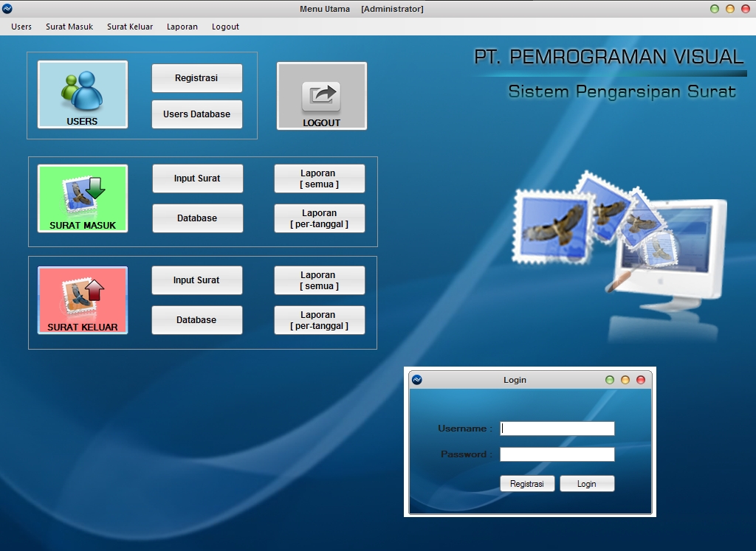
Task: Open the Users Database button
Action: [196, 114]
